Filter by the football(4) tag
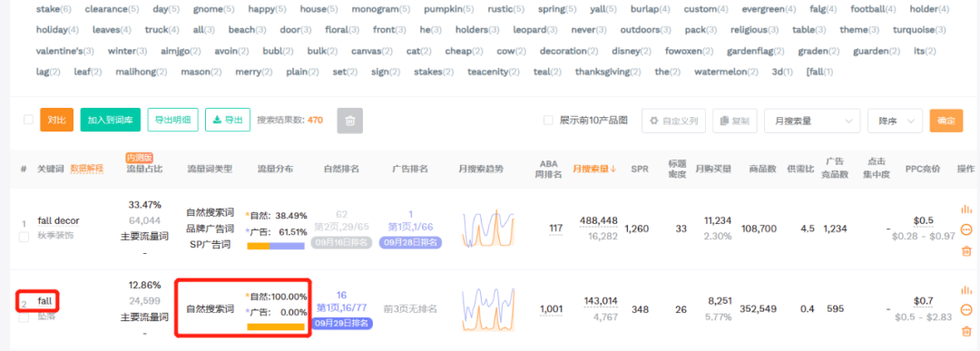This screenshot has width=980, height=351. click(x=873, y=9)
